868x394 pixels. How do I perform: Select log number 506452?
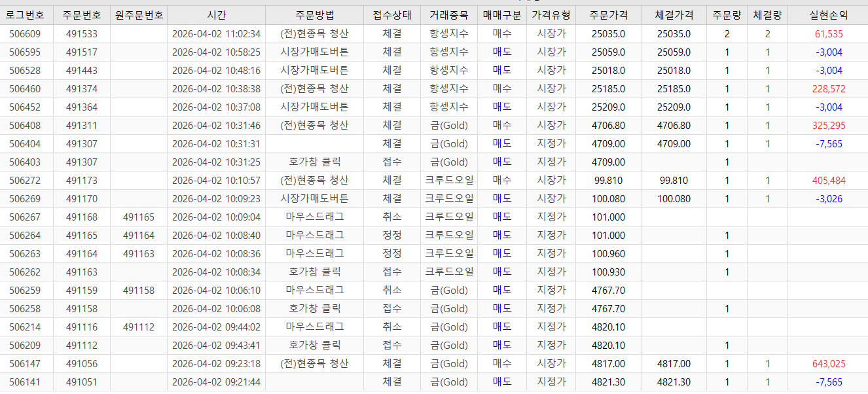click(26, 107)
